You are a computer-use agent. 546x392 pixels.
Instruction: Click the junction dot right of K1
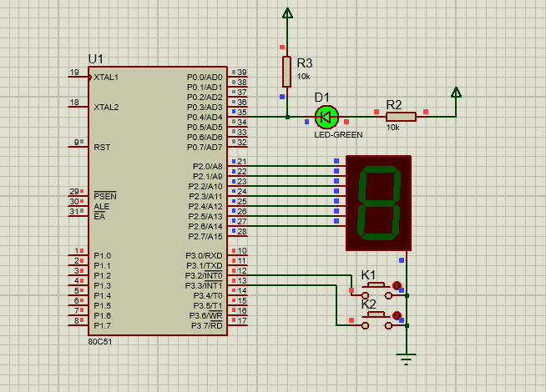click(407, 295)
